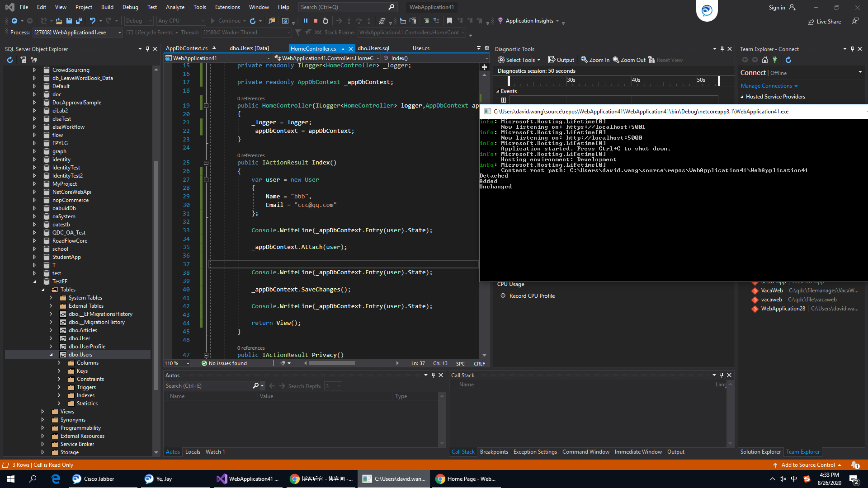Click Team Explorer Home icon

point(764,60)
